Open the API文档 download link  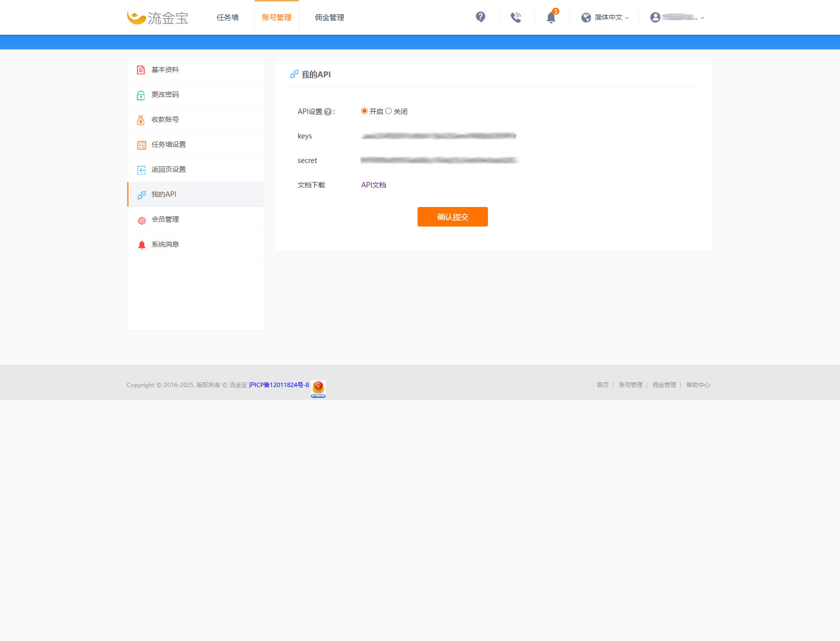(374, 185)
